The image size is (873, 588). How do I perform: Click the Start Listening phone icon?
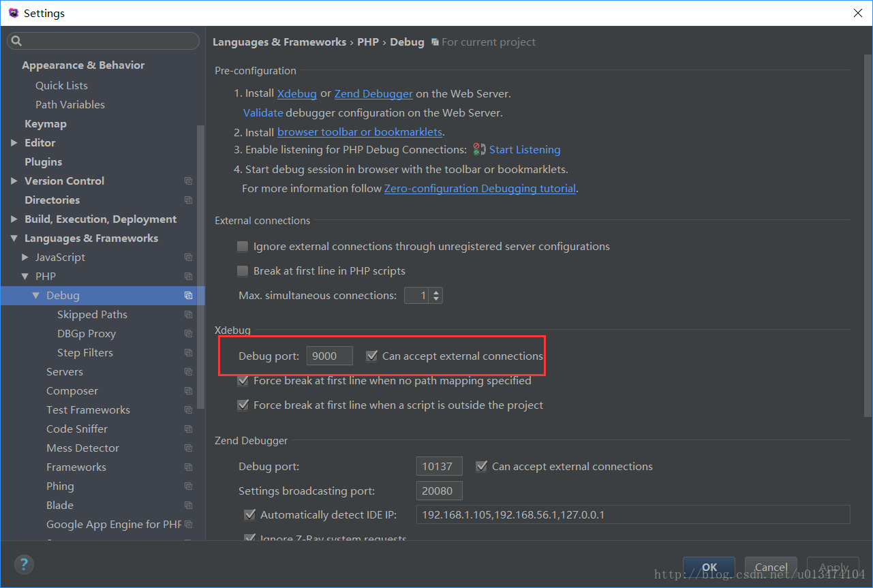tap(480, 149)
